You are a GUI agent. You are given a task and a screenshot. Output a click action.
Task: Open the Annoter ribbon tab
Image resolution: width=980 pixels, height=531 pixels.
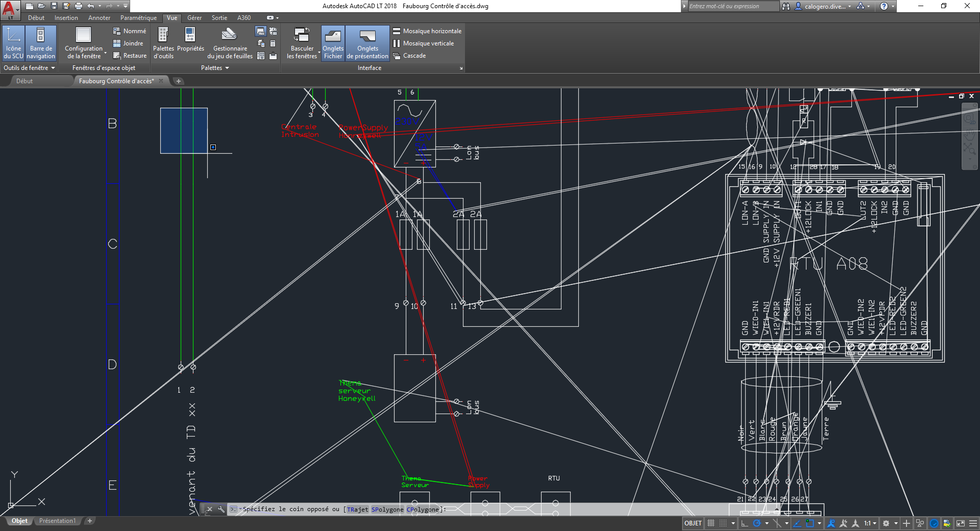point(99,18)
